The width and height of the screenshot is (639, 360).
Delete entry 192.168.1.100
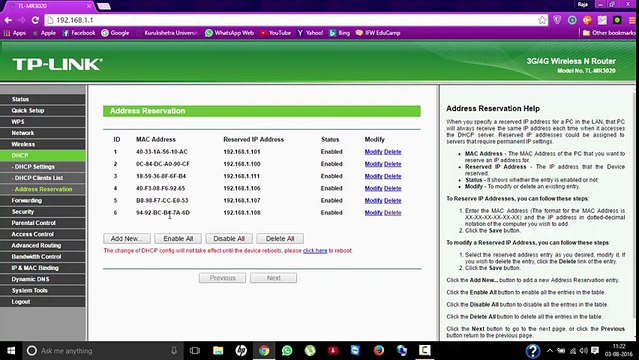tap(392, 164)
